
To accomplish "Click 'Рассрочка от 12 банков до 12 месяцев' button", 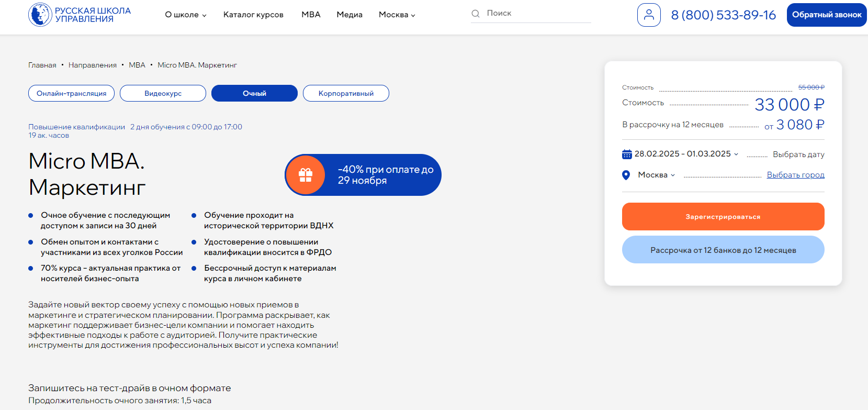I will (x=723, y=250).
